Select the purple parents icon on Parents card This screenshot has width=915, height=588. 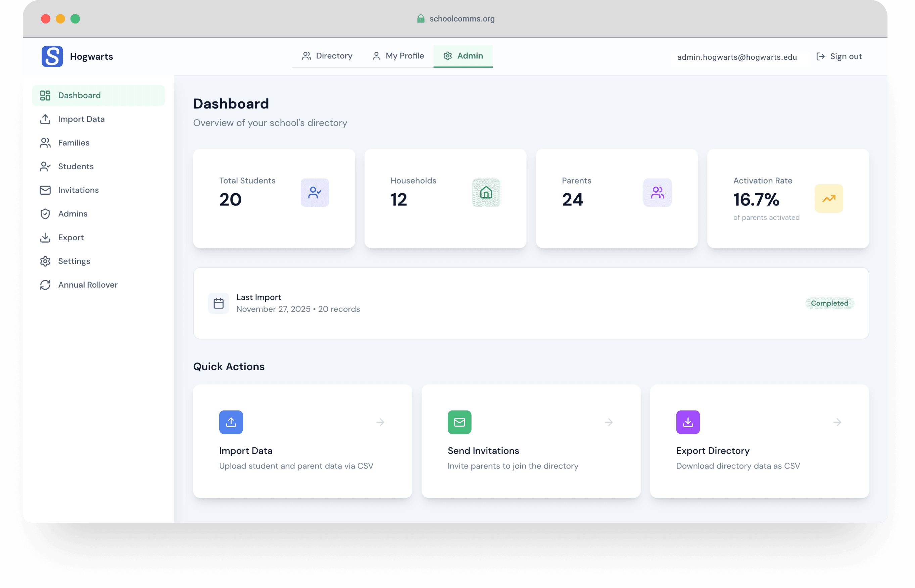[657, 193]
